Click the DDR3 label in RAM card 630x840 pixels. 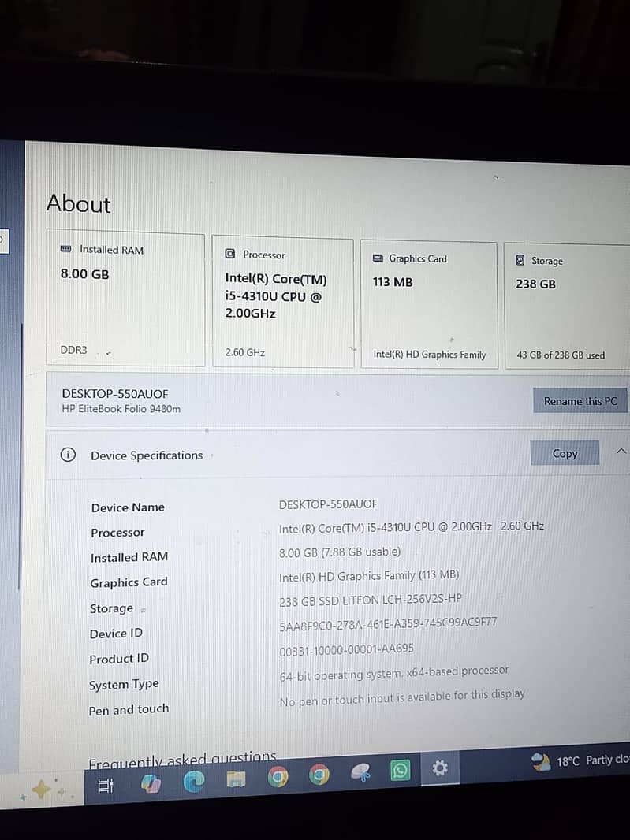pos(73,350)
